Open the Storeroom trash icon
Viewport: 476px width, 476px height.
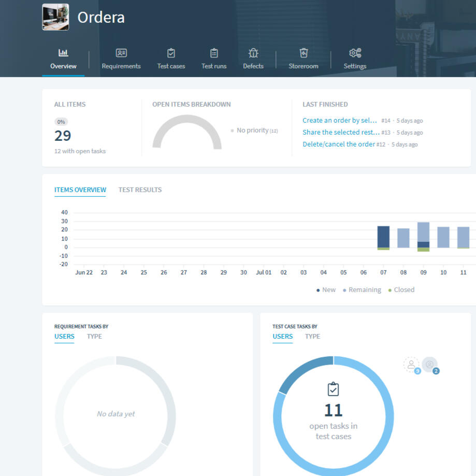304,53
